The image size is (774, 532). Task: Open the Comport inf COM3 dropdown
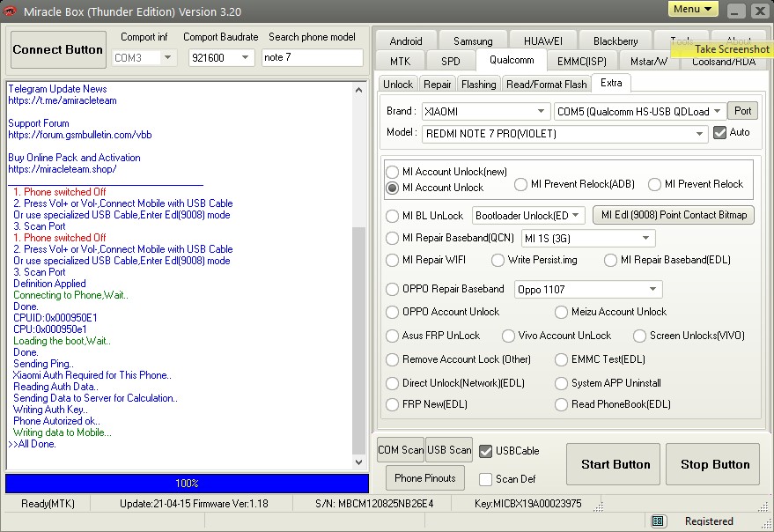click(144, 57)
